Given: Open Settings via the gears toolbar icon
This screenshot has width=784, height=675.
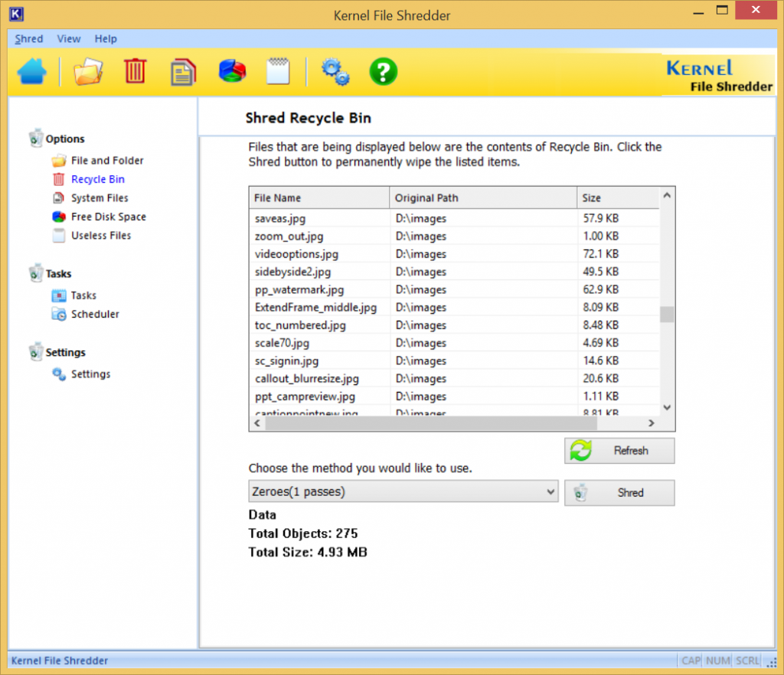Looking at the screenshot, I should (x=335, y=72).
